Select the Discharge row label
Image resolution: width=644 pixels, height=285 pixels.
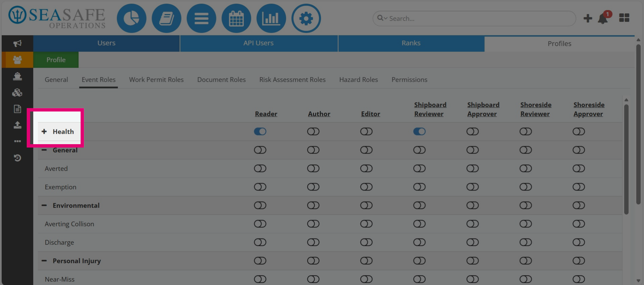click(59, 242)
